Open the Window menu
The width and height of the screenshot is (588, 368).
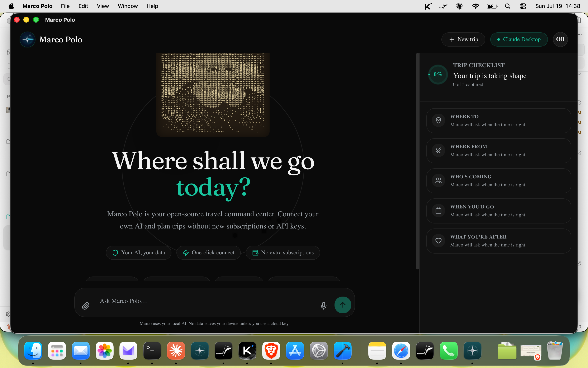(128, 6)
